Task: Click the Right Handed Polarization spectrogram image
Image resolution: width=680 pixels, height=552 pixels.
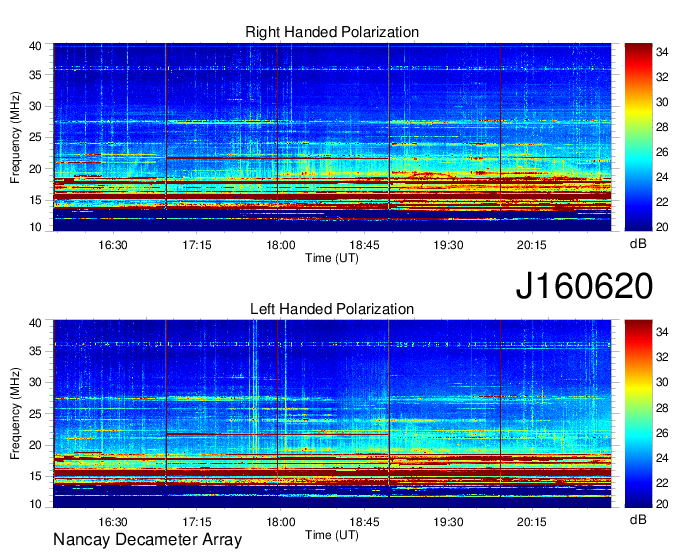Action: (x=332, y=137)
